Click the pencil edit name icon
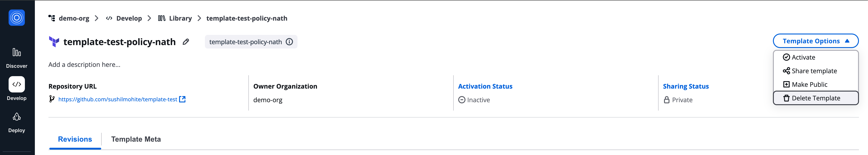This screenshot has width=868, height=155. [186, 42]
